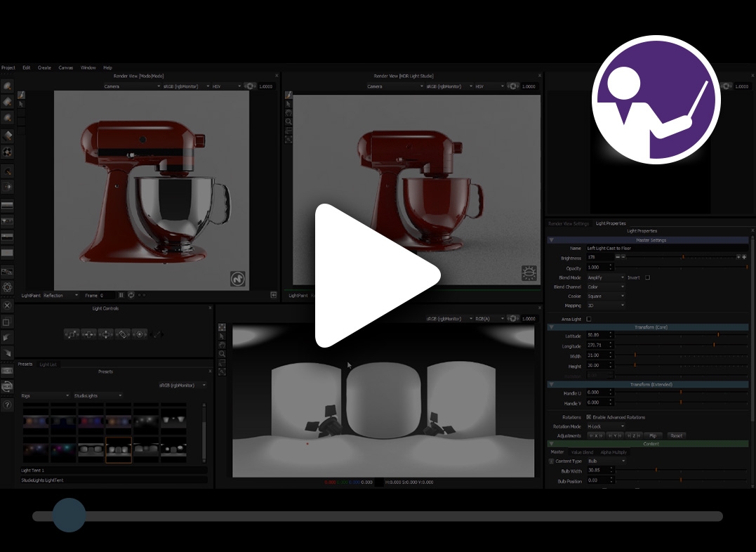Click the refresh icon beside the pause button
This screenshot has height=552, width=756.
pyautogui.click(x=131, y=295)
